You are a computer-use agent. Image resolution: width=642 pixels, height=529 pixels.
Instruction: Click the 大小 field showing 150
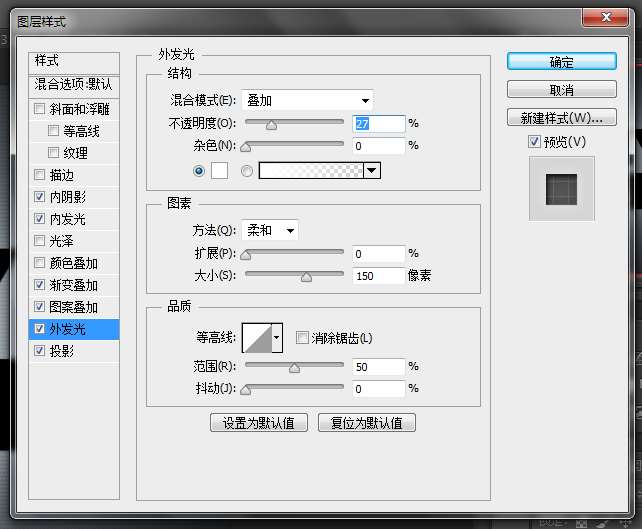(x=379, y=276)
